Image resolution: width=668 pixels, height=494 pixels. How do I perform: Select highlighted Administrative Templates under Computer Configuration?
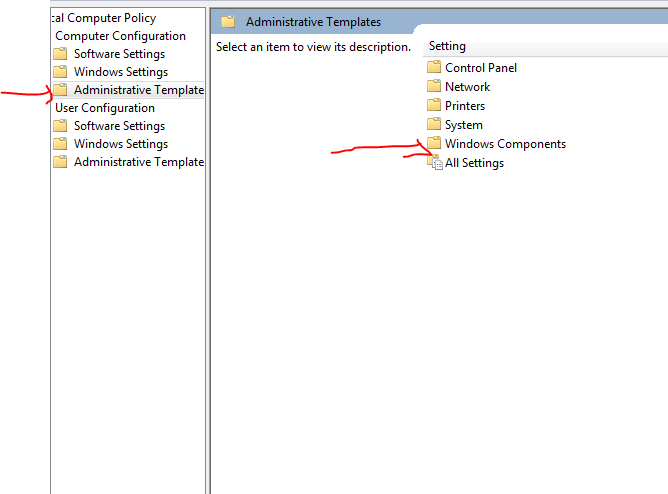[x=139, y=90]
